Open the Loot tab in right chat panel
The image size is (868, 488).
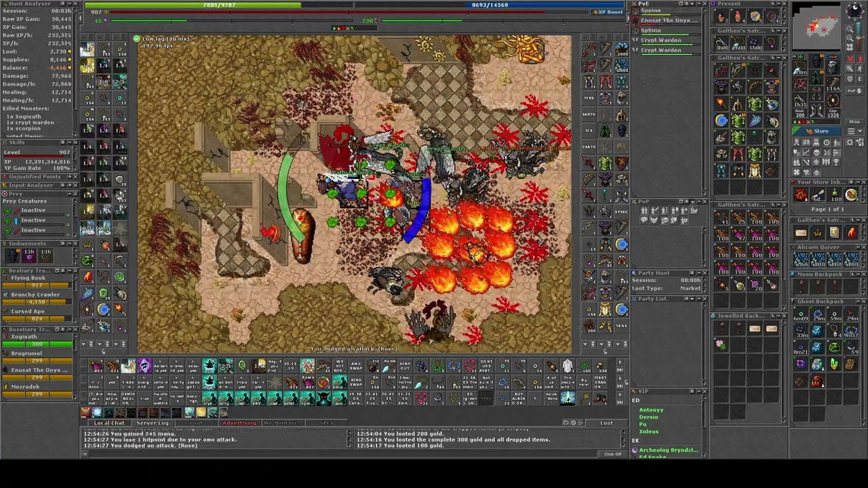(606, 423)
